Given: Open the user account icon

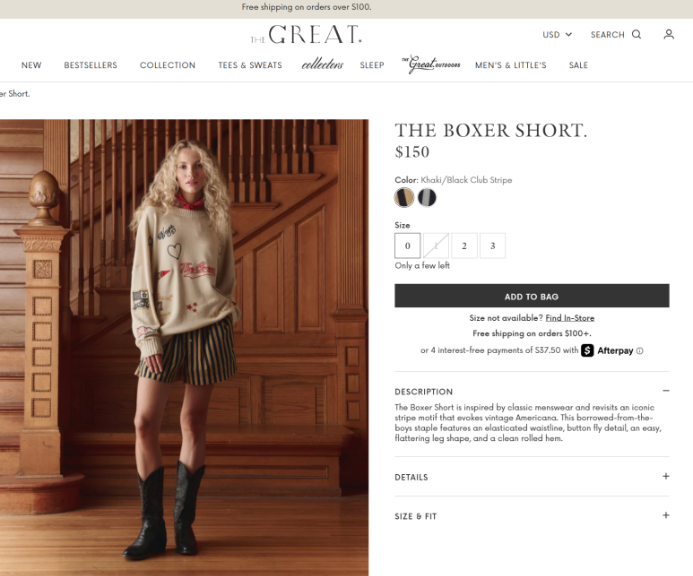Looking at the screenshot, I should [669, 34].
